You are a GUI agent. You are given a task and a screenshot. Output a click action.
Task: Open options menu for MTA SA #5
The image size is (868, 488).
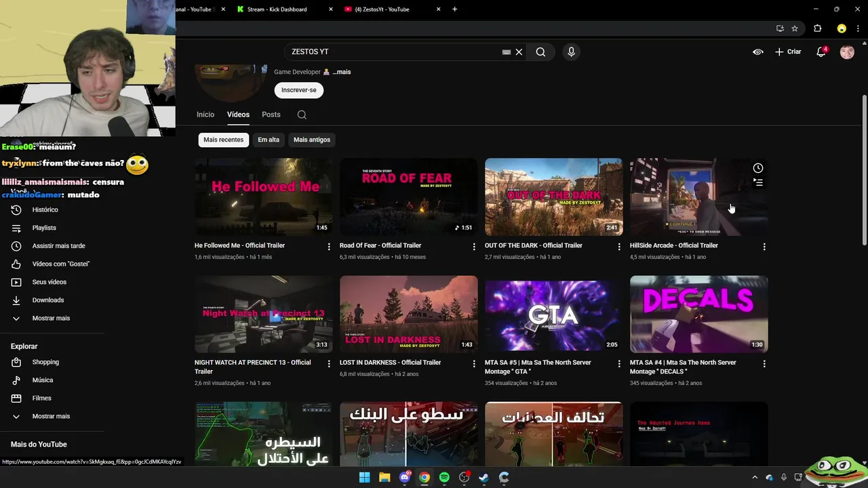pos(619,364)
